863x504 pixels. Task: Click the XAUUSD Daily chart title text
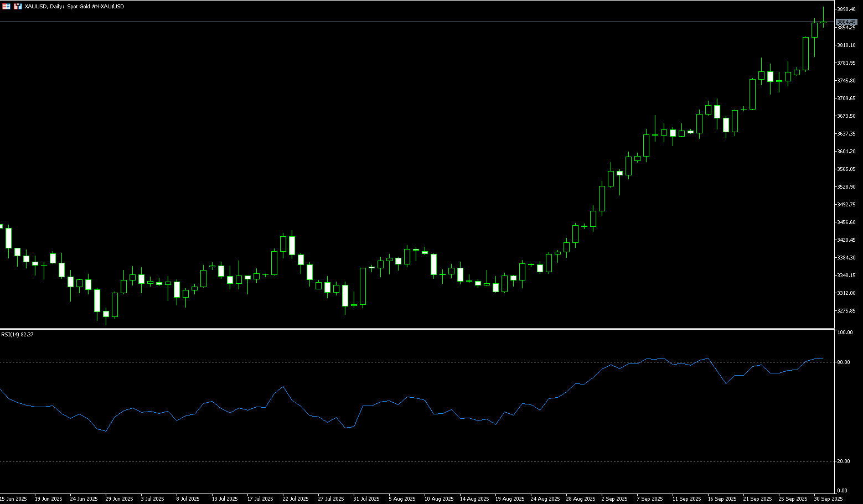[75, 6]
